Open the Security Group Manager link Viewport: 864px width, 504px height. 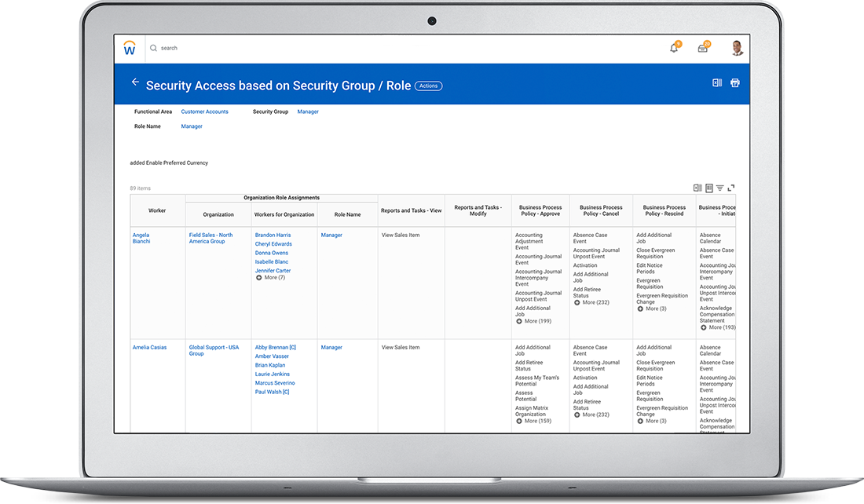[308, 111]
